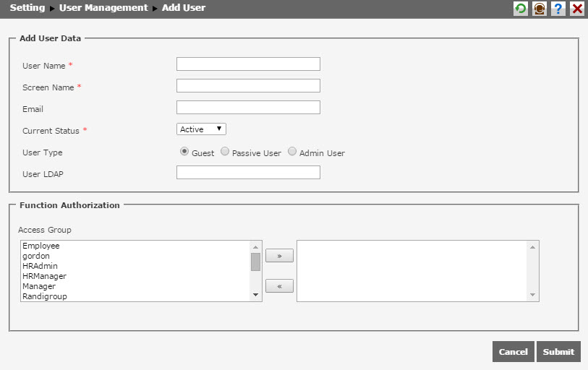Close the Add User page with red X
The width and height of the screenshot is (588, 370).
tap(577, 8)
